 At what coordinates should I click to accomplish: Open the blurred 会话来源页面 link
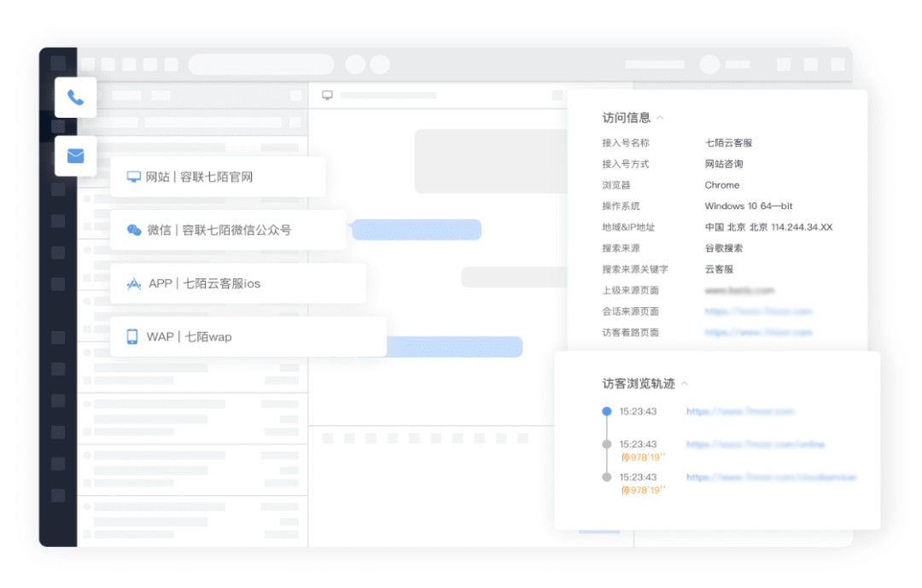pyautogui.click(x=759, y=311)
